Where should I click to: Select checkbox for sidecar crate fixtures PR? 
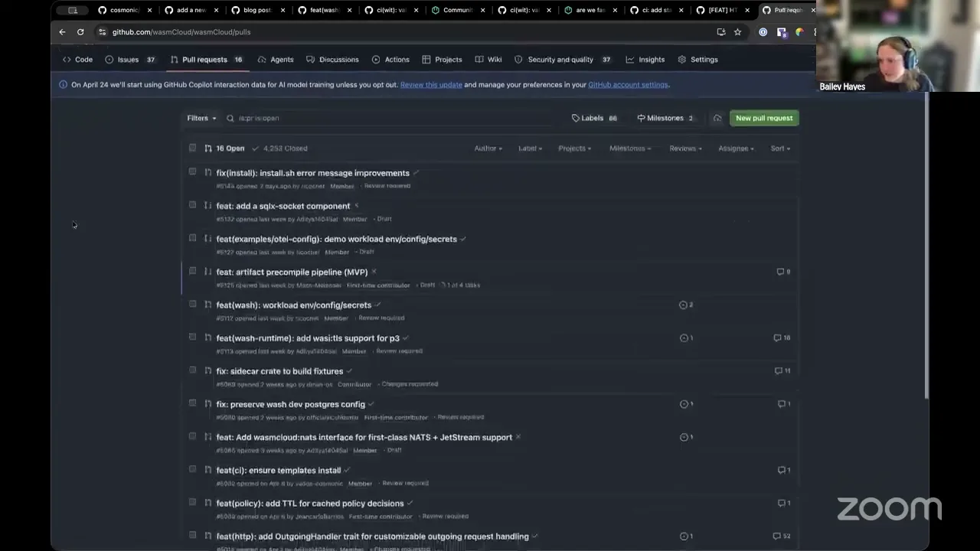[192, 370]
